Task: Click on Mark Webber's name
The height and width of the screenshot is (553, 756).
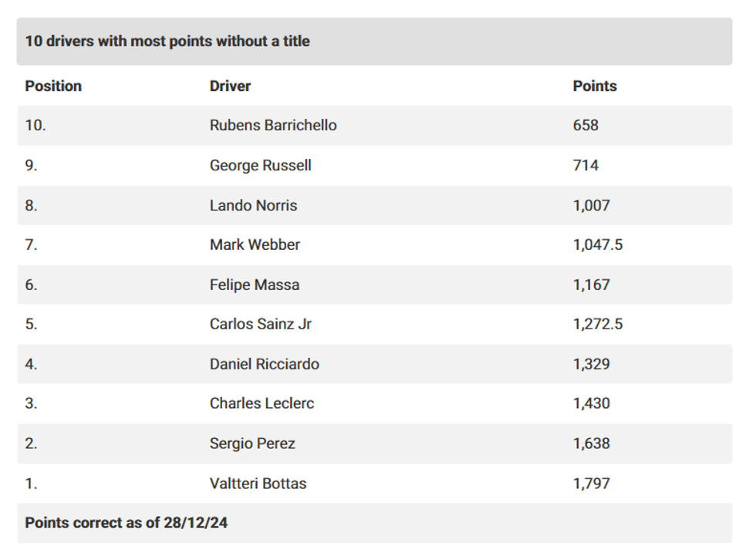Action: coord(255,245)
